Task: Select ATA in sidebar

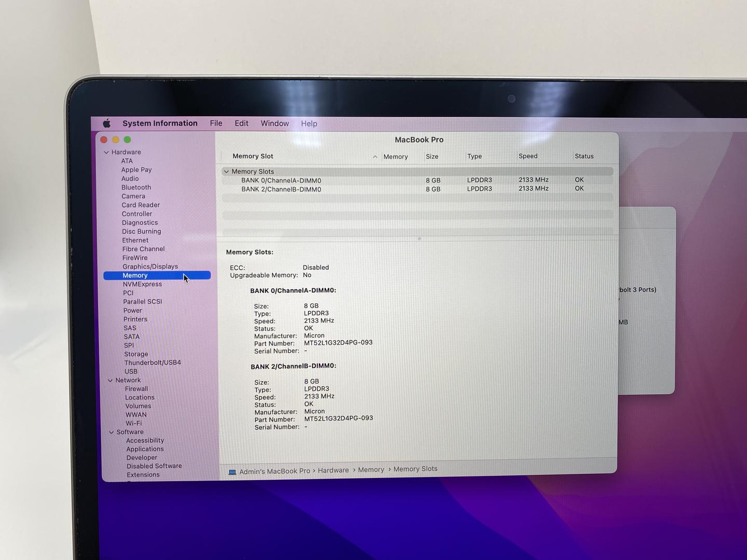Action: coord(127,161)
